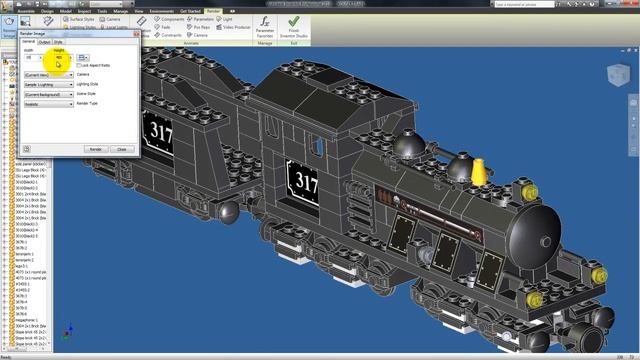Open the color override dropdown in title bar
This screenshot has width=640, height=360.
click(107, 4)
